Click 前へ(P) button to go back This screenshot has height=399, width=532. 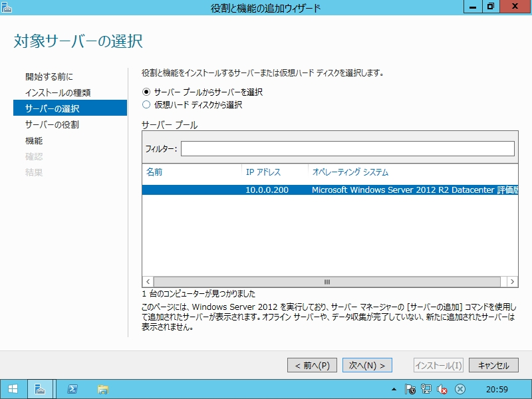point(312,365)
